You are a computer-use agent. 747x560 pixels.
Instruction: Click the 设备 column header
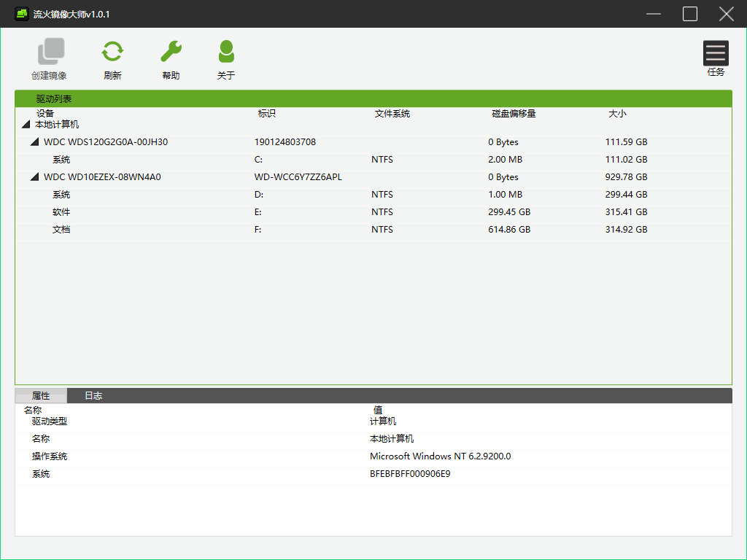[x=45, y=114]
